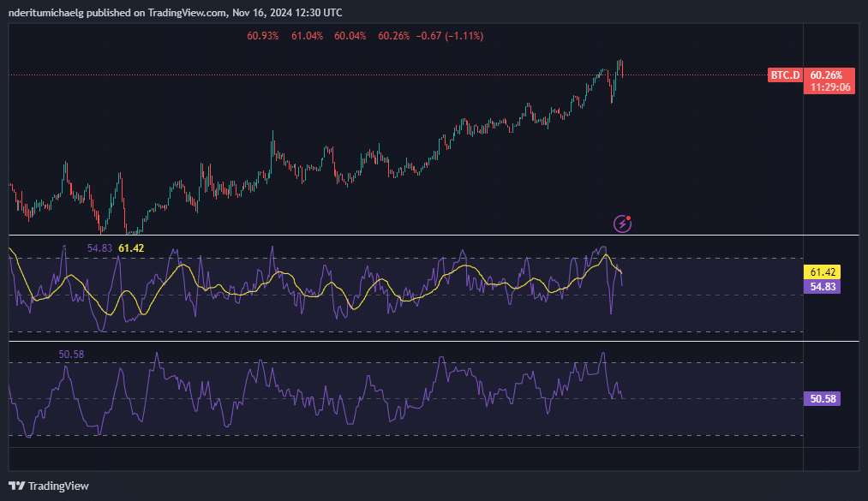Click the purple 50.58 axis label

[x=822, y=398]
